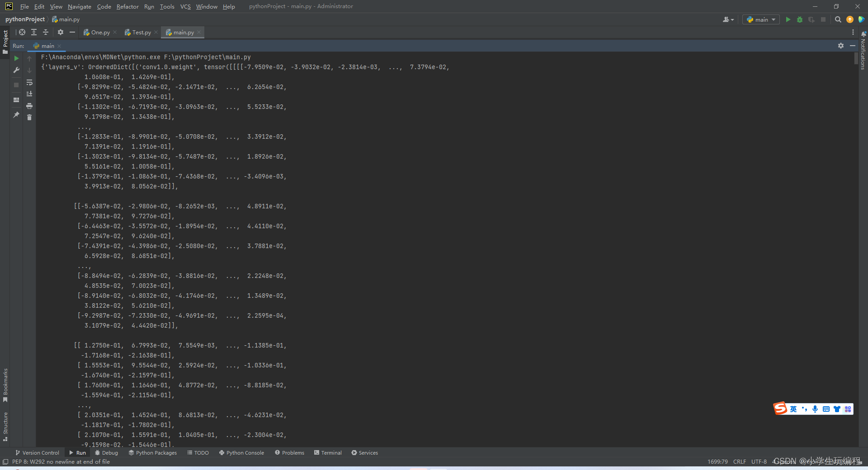Screen dimensions: 868x470
Task: Collapse all in Project toolbar
Action: coord(46,32)
